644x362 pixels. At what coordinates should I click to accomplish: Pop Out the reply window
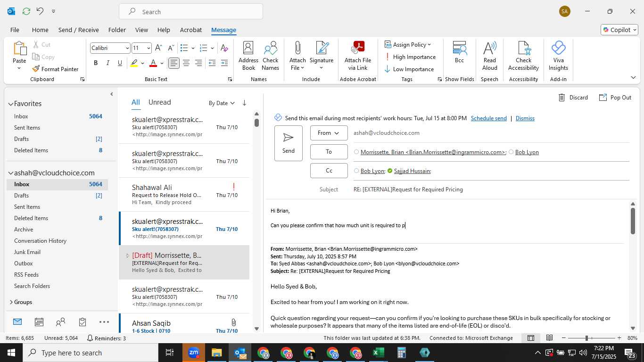pyautogui.click(x=615, y=98)
